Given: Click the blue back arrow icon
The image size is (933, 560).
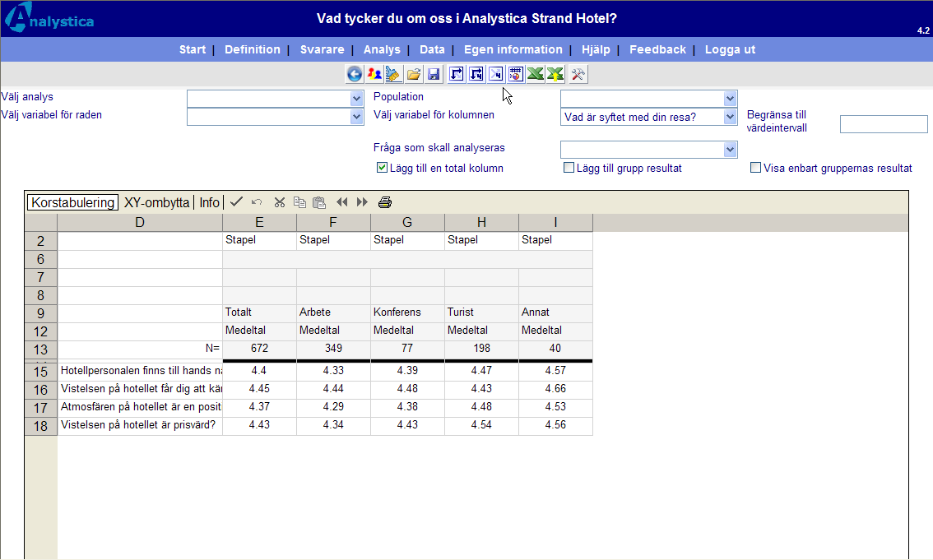Looking at the screenshot, I should [x=354, y=74].
